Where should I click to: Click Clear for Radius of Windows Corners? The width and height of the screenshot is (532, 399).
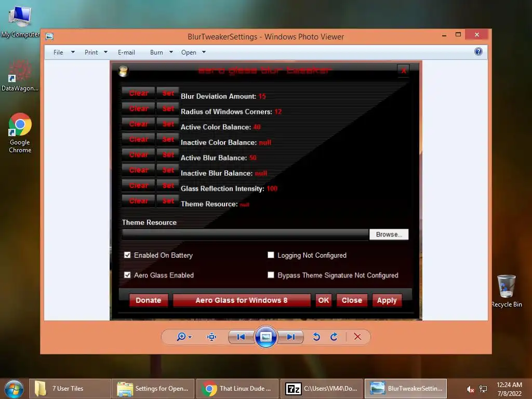(138, 109)
